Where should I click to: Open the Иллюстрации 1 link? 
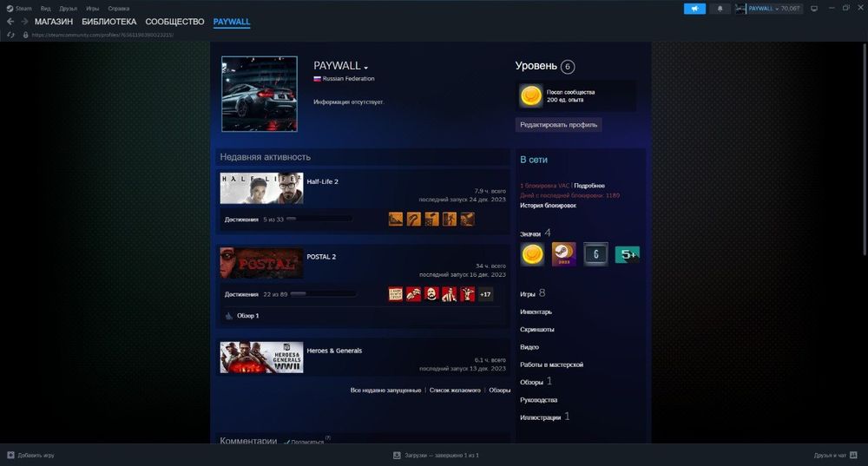coord(545,417)
